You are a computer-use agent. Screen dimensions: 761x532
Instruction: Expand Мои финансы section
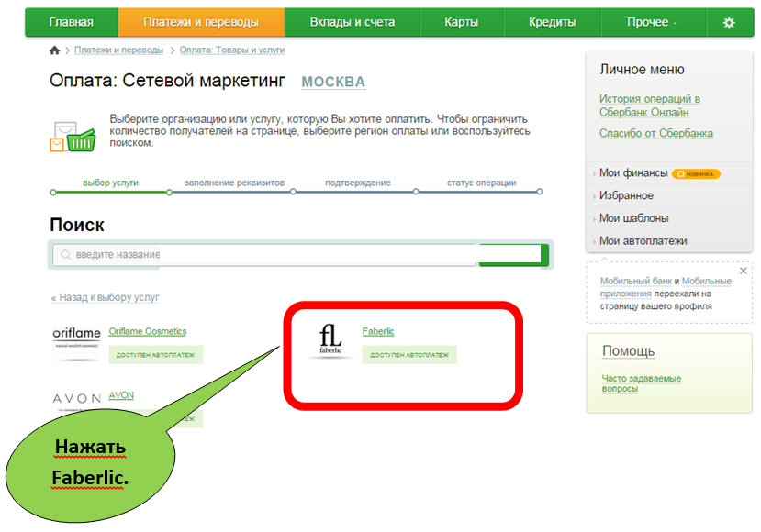click(622, 173)
